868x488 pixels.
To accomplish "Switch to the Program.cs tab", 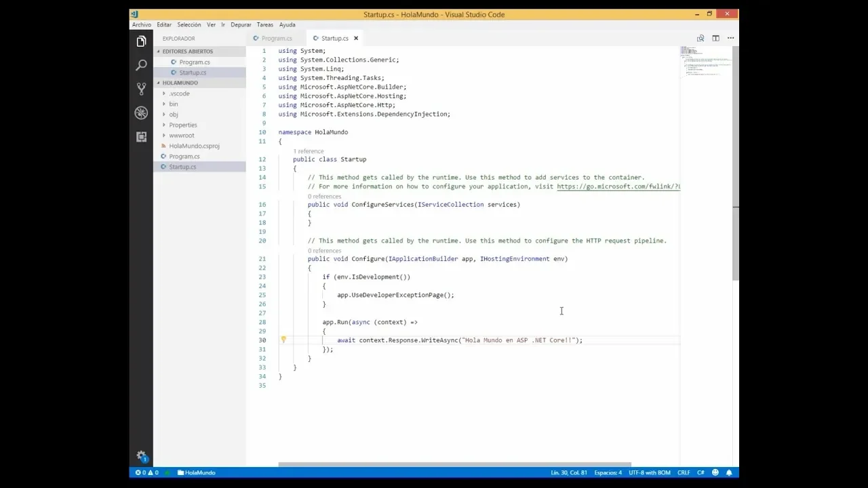I will click(276, 38).
